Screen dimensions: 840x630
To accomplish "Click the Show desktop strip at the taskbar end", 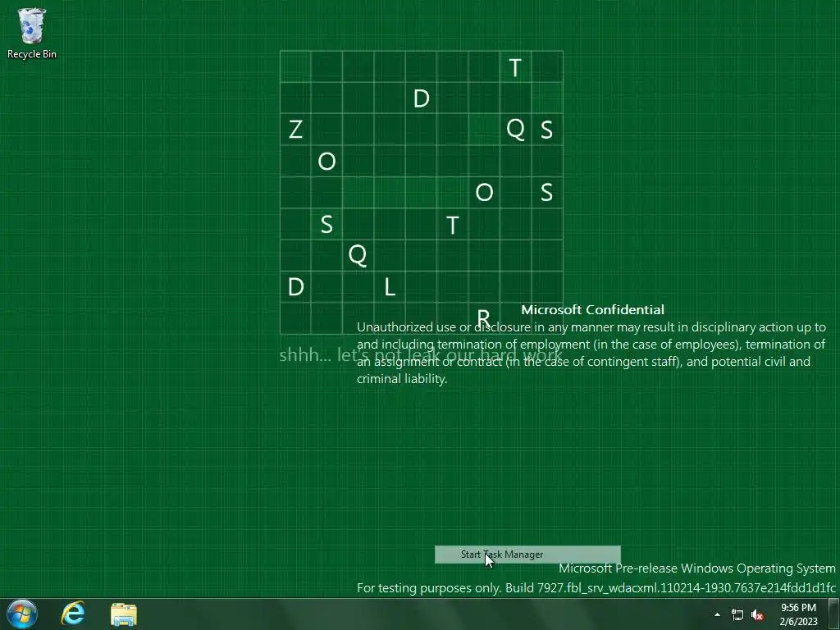I will click(x=834, y=614).
